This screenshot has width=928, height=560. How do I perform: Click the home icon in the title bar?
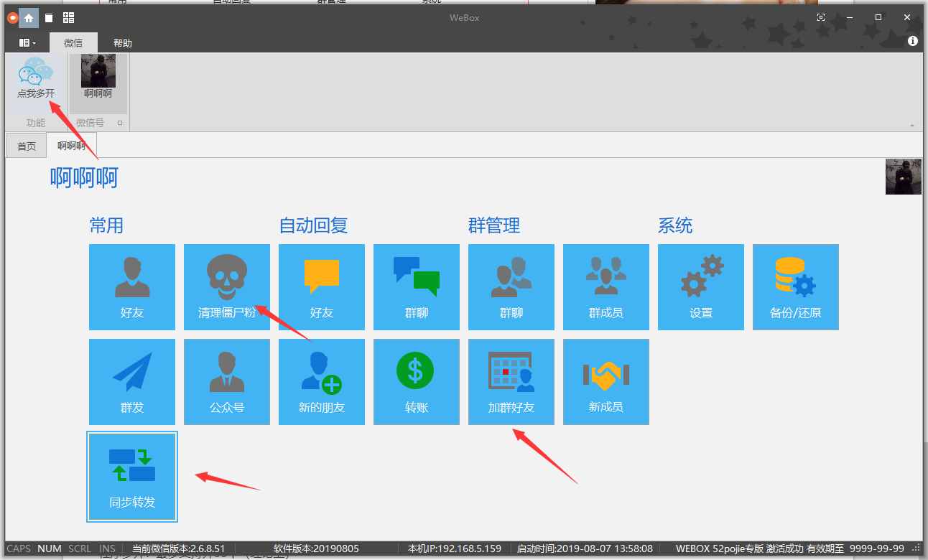[x=29, y=18]
